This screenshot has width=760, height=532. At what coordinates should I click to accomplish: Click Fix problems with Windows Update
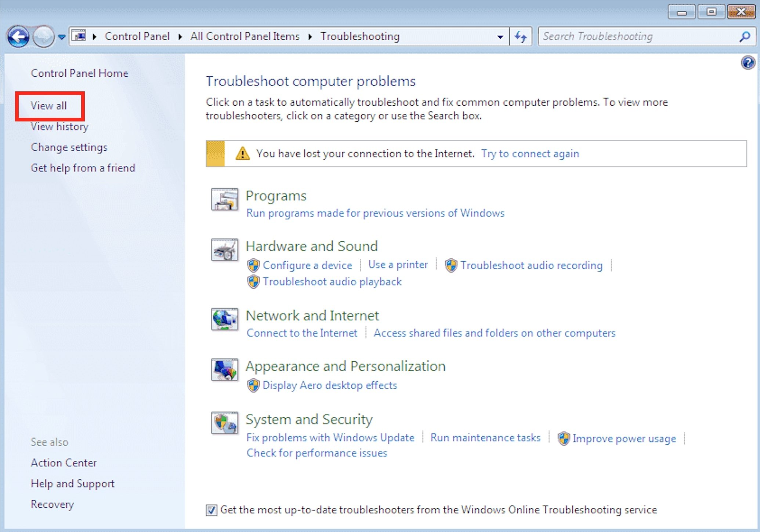click(x=330, y=438)
